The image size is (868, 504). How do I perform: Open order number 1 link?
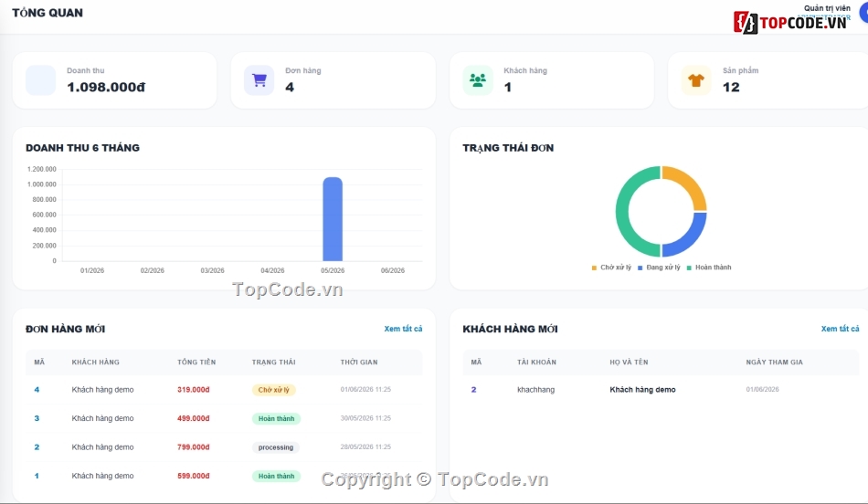pyautogui.click(x=37, y=476)
